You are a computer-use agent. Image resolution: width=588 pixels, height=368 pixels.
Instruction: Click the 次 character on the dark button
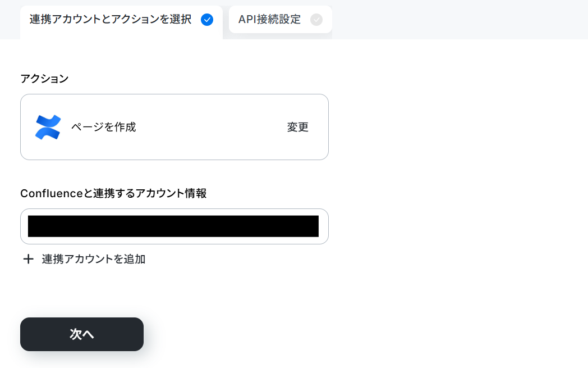(x=76, y=334)
